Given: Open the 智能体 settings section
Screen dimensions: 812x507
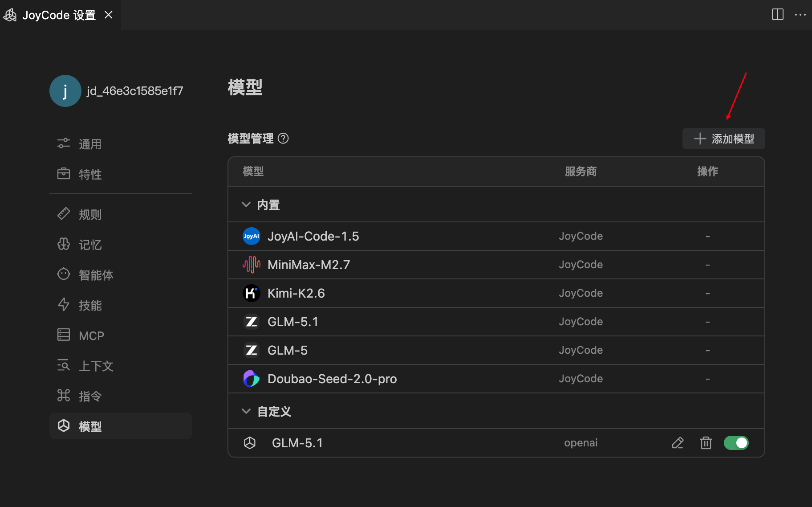Looking at the screenshot, I should tap(120, 275).
